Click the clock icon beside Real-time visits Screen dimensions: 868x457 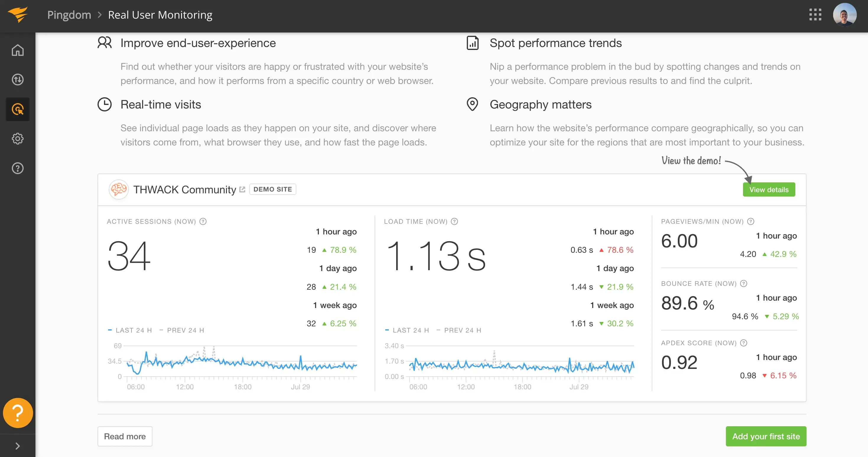click(105, 104)
